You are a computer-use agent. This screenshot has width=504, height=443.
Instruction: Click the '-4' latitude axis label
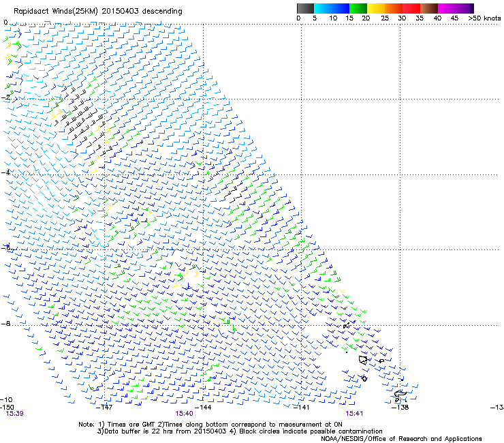click(5, 172)
